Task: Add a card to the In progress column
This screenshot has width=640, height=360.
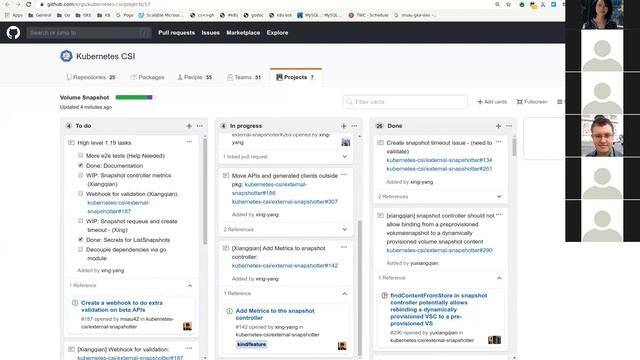Action: (x=343, y=126)
